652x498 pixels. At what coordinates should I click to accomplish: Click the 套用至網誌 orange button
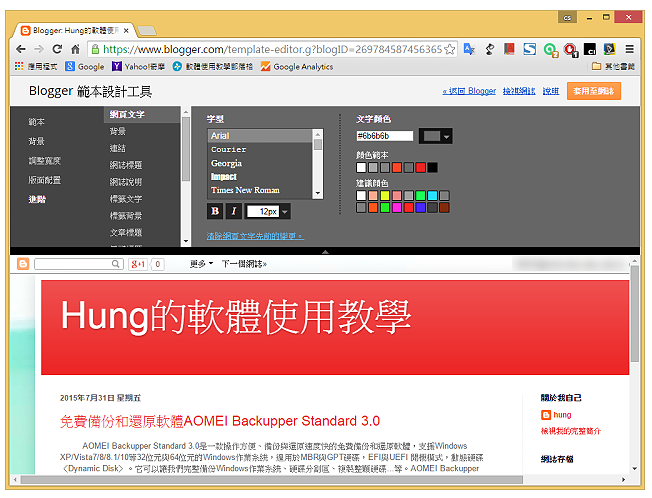594,91
